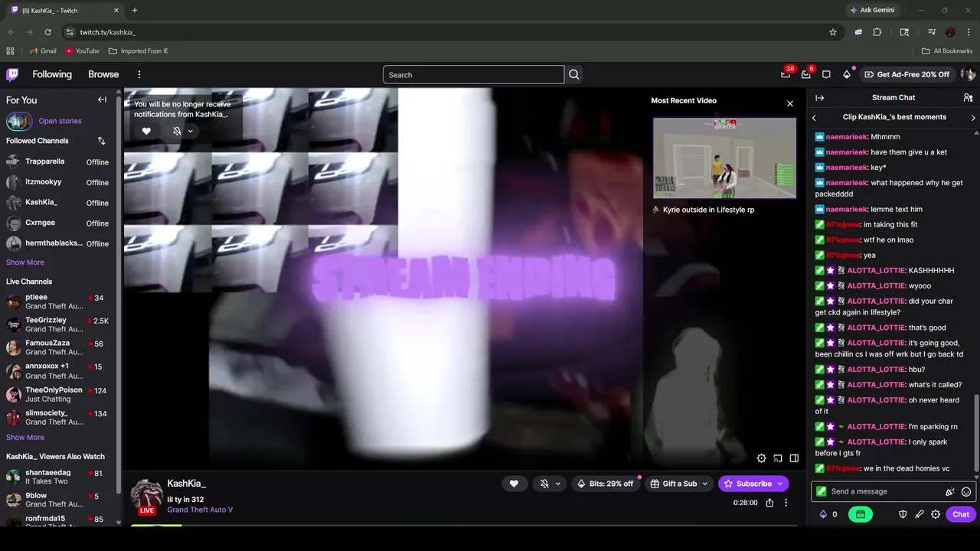Open the Browse tab
The height and width of the screenshot is (551, 980).
point(103,74)
